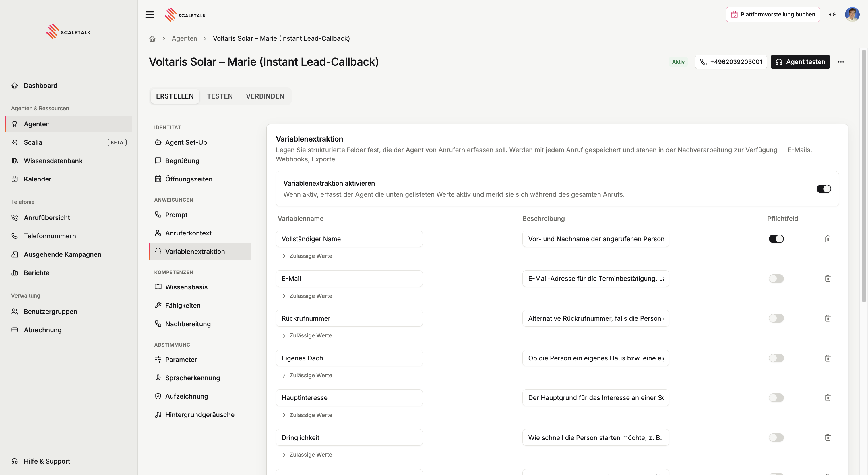Toggle the light/dark theme sun icon

pos(832,15)
